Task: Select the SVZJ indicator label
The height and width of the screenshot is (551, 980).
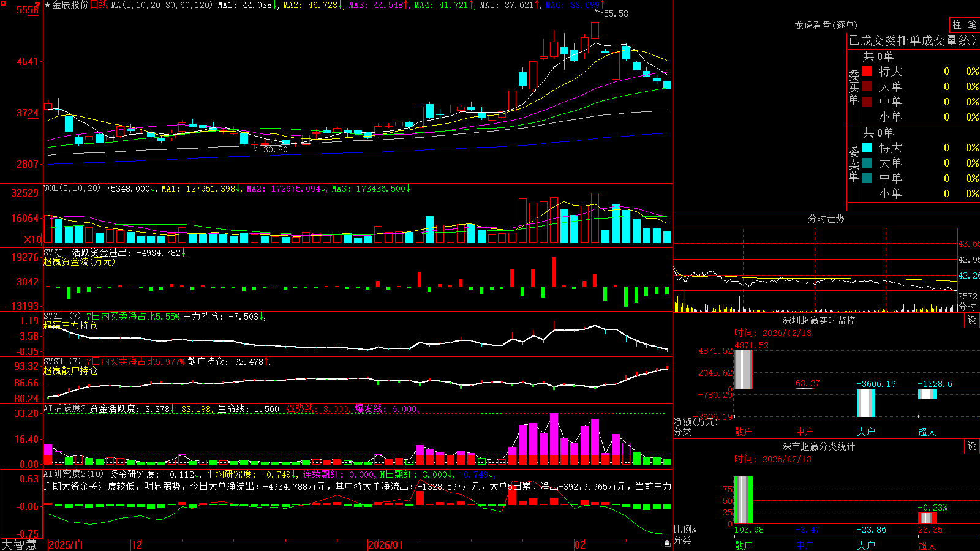Action: click(x=53, y=252)
